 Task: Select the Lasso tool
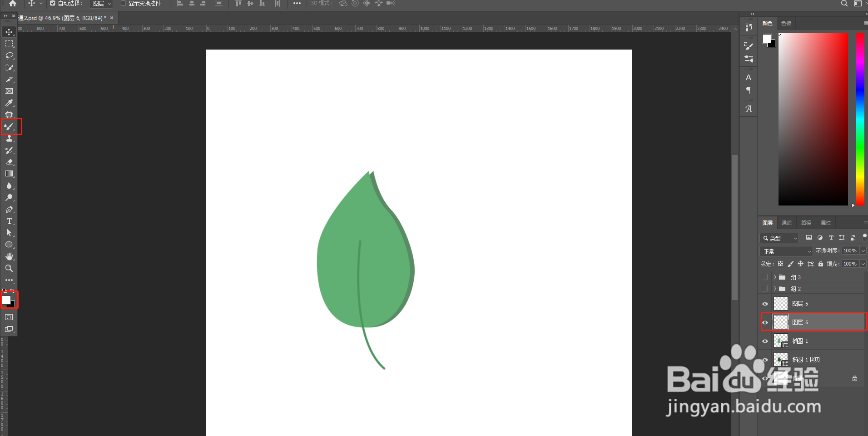pyautogui.click(x=9, y=55)
